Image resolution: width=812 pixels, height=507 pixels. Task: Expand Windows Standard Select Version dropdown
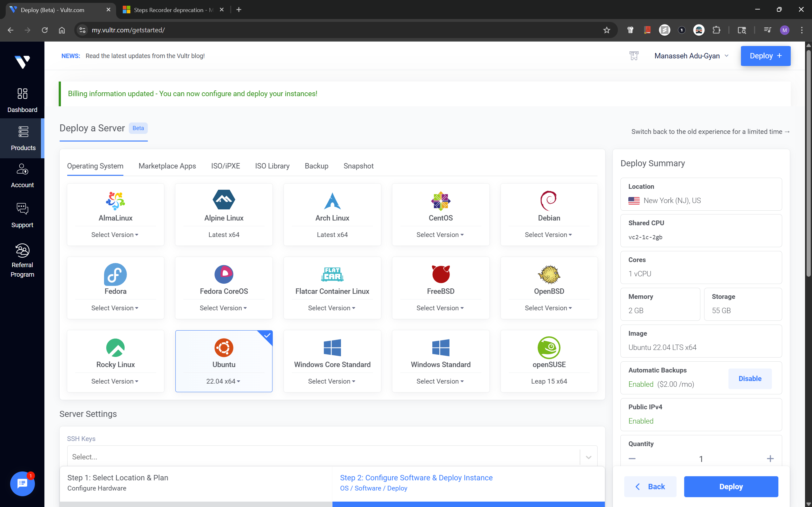click(x=440, y=381)
